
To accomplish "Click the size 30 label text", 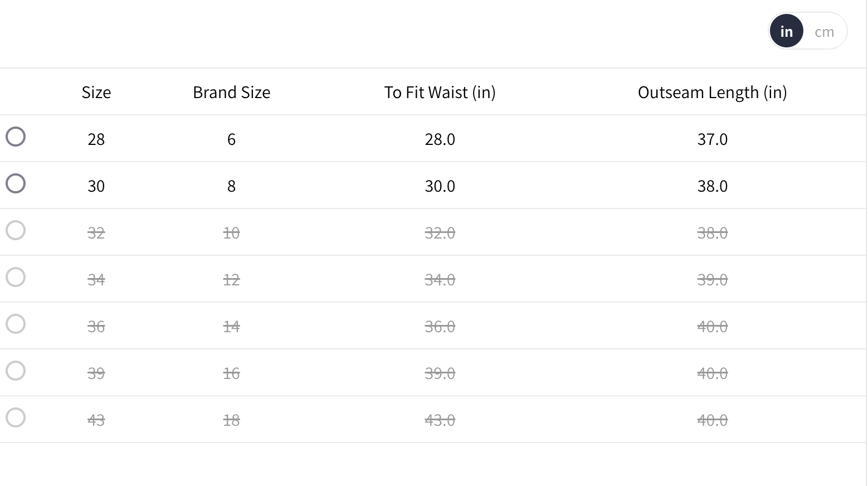I will pyautogui.click(x=96, y=186).
